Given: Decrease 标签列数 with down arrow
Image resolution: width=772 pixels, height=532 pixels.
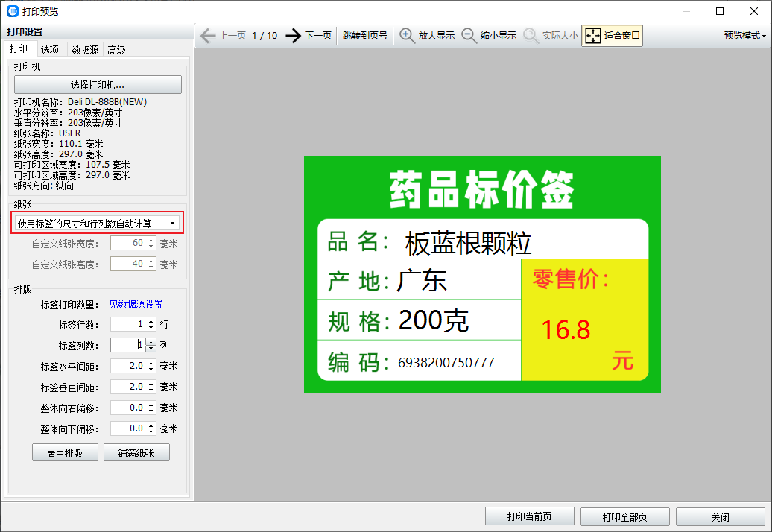Looking at the screenshot, I should point(151,349).
